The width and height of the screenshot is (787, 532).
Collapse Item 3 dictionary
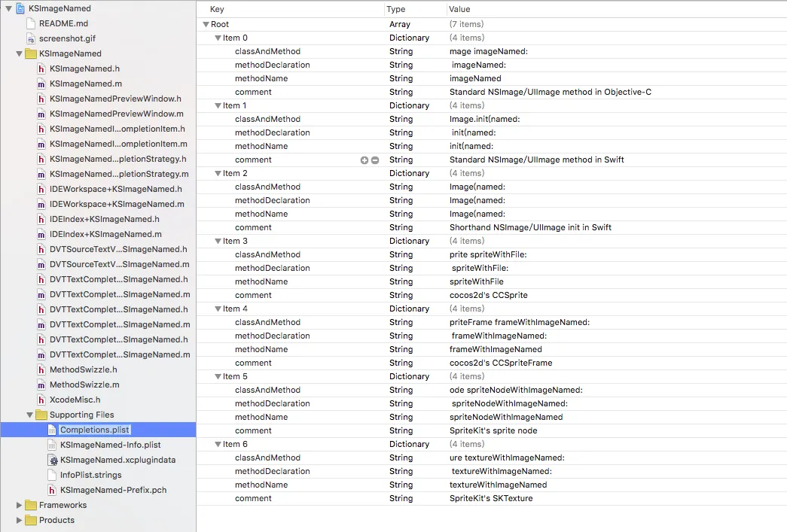(x=218, y=241)
